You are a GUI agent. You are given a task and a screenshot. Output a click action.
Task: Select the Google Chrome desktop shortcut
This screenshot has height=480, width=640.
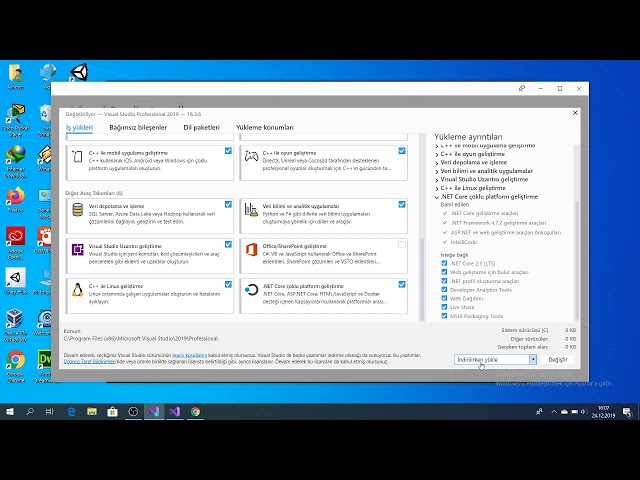coord(16,366)
